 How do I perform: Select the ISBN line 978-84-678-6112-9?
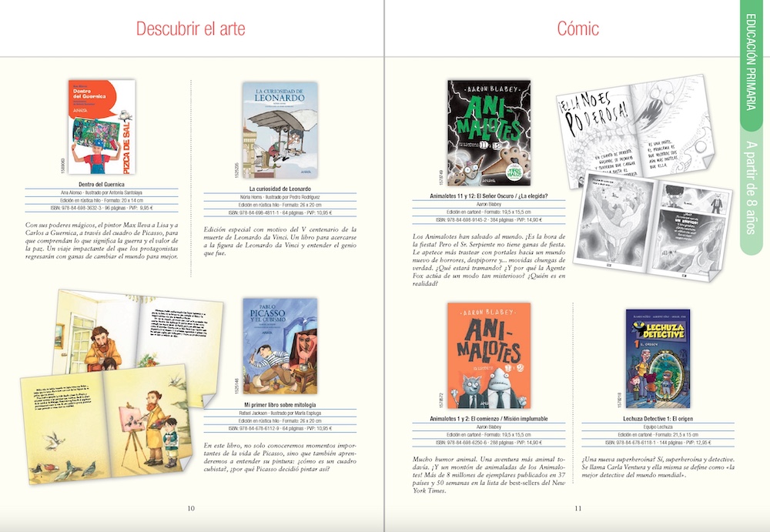pyautogui.click(x=280, y=429)
